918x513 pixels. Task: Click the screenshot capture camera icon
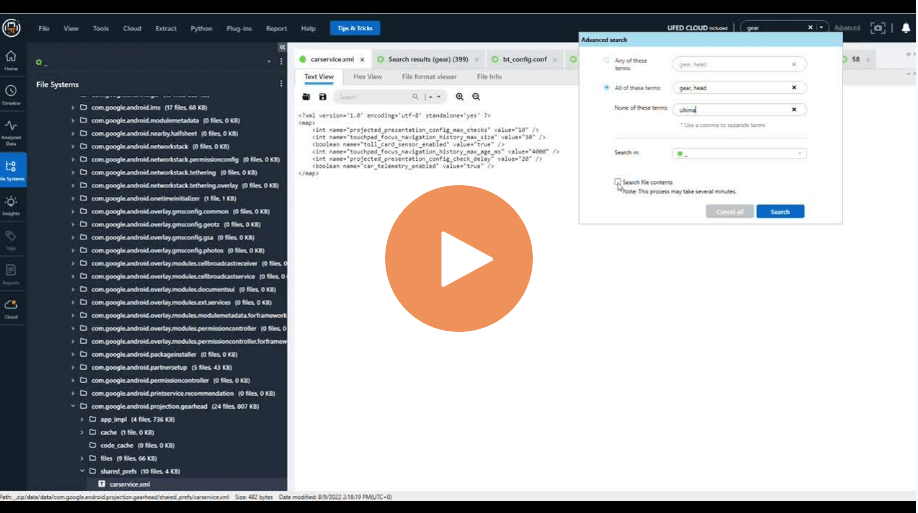[x=878, y=28]
